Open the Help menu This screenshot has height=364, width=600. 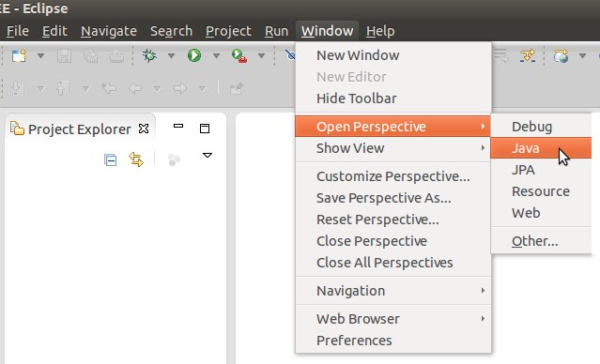click(x=380, y=31)
